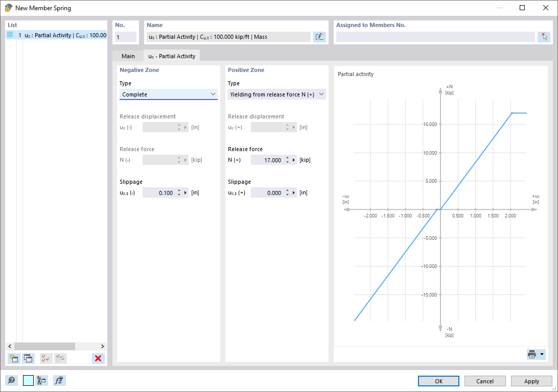The width and height of the screenshot is (558, 392).
Task: Click the No. field containing 1
Action: click(126, 37)
